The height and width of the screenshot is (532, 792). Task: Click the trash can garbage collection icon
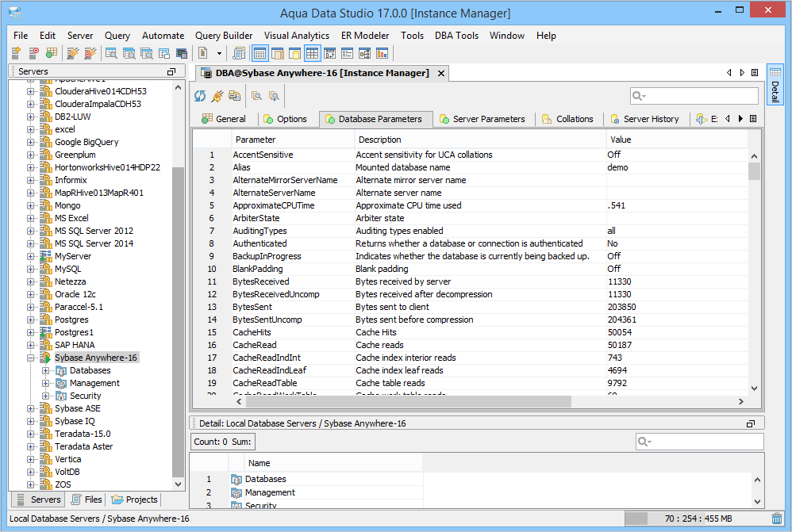tap(777, 519)
